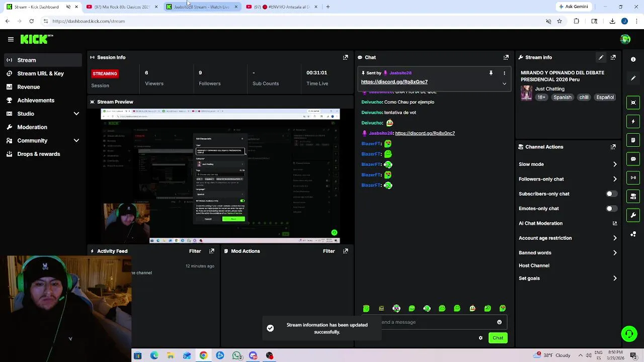Open chat settings gear icon

(480, 338)
